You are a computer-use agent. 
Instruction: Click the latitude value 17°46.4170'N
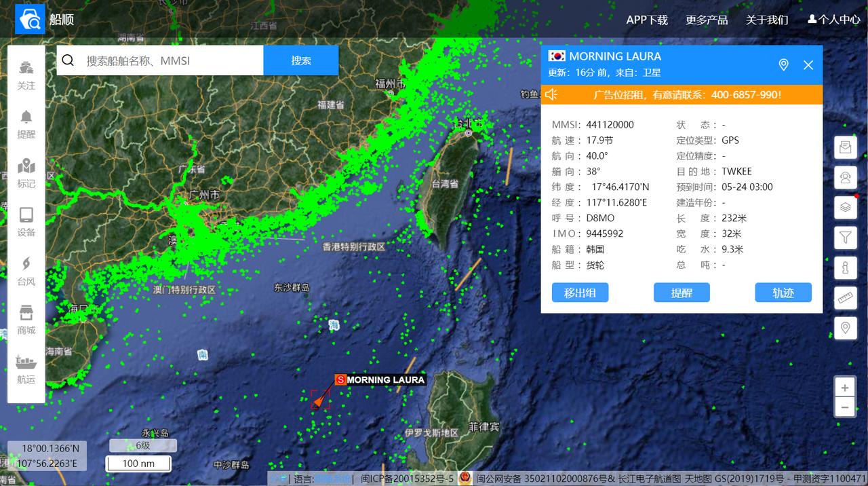pos(620,187)
